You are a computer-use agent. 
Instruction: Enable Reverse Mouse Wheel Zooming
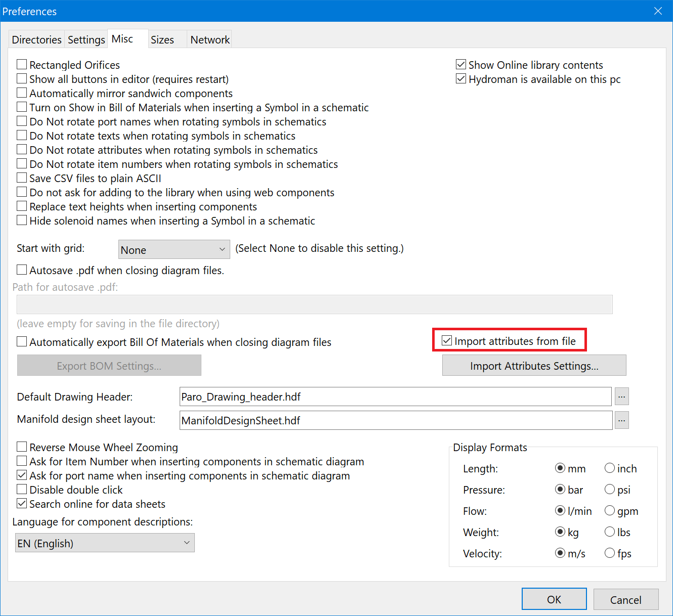[22, 447]
